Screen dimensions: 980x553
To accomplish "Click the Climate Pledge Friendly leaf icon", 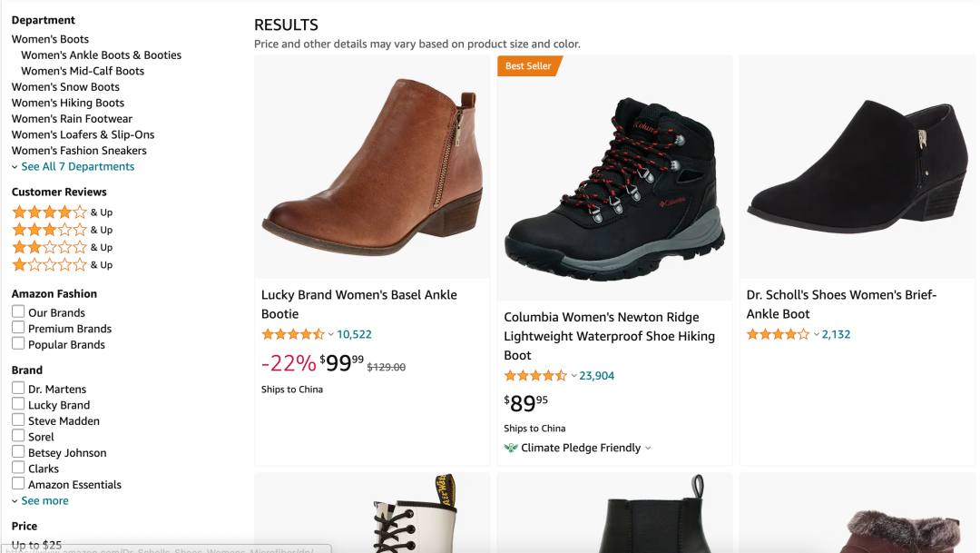I will coord(511,448).
